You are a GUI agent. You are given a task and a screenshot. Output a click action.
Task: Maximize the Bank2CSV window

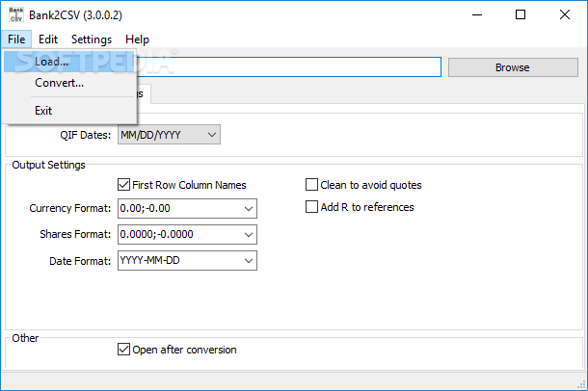pyautogui.click(x=521, y=15)
